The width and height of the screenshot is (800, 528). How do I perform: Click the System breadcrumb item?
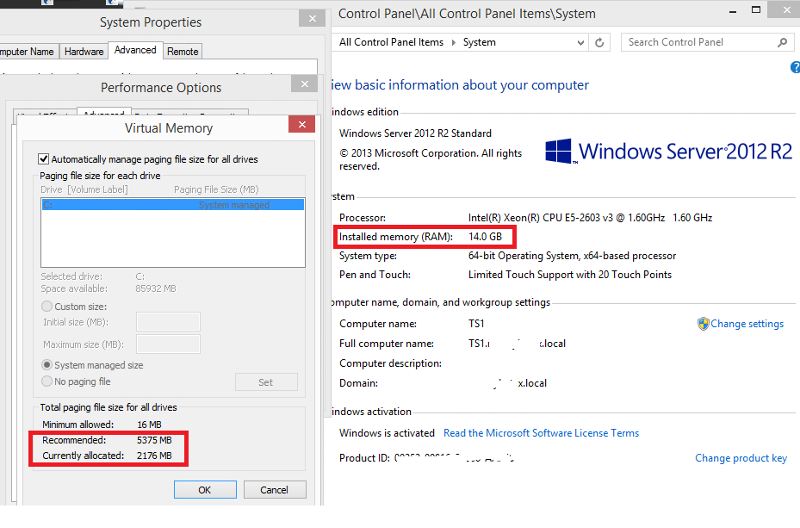[479, 42]
